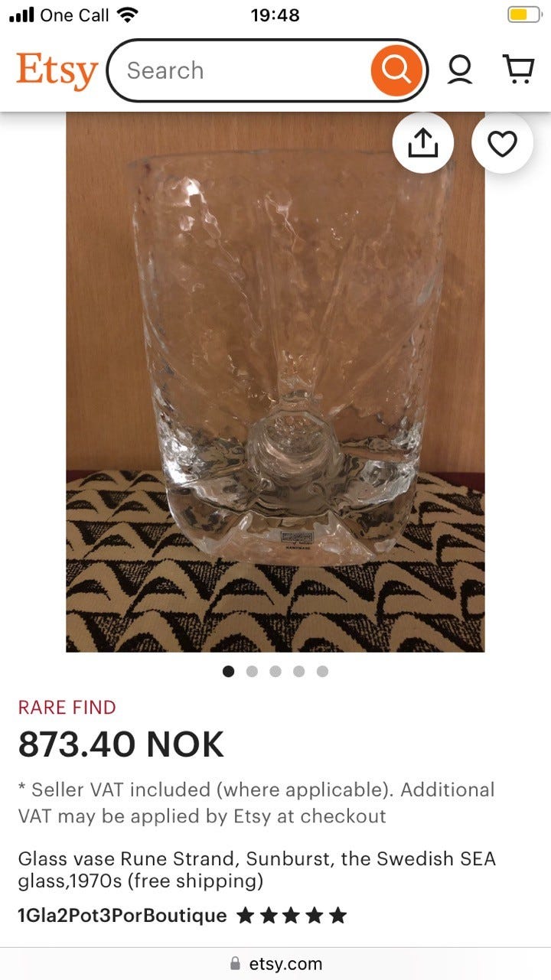This screenshot has width=551, height=980.
Task: Tap the etsy.com address bar
Action: 275,964
